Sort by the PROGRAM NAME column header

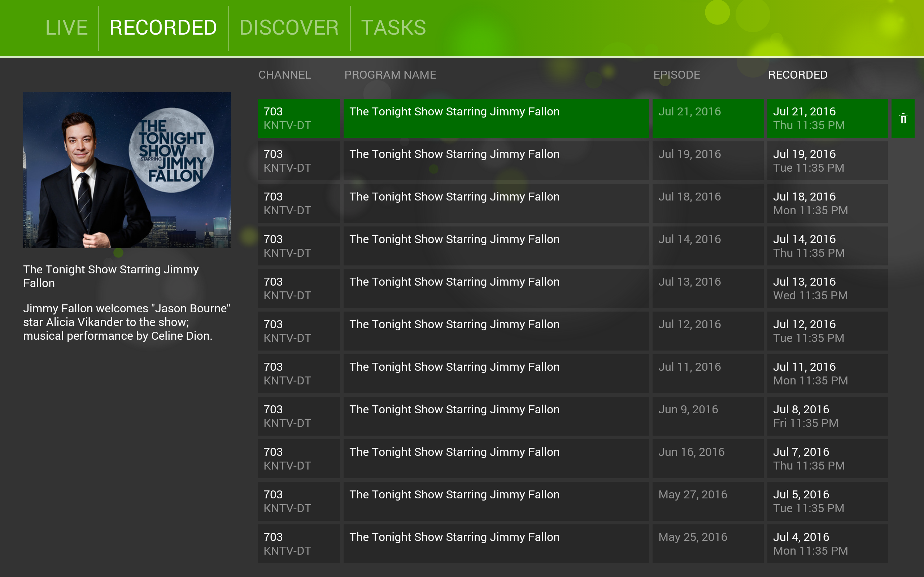point(390,75)
